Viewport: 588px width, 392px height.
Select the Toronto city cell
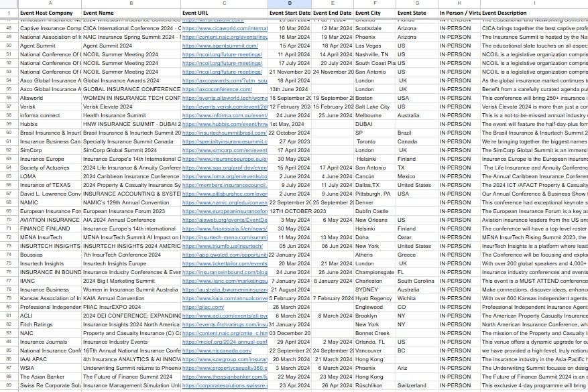(375, 141)
